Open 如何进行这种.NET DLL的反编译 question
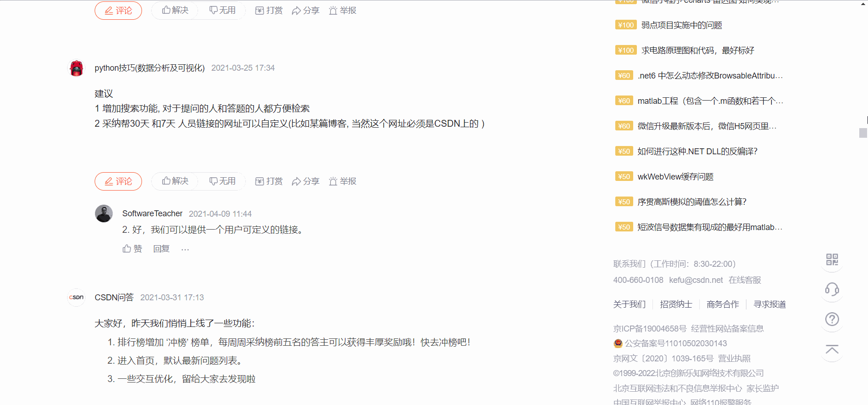Screen dimensions: 868x405 click(697, 152)
